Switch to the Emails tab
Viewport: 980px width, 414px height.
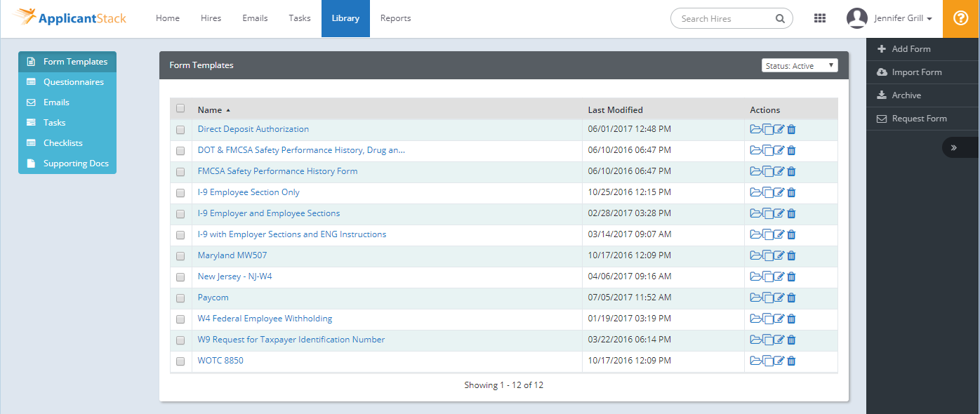[254, 18]
